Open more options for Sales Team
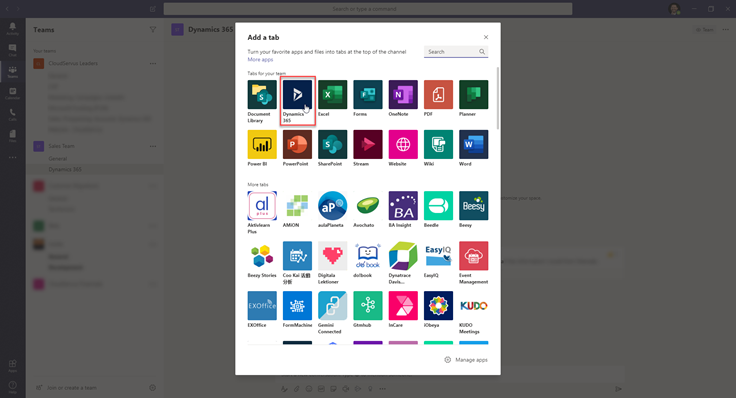Image resolution: width=736 pixels, height=398 pixels. 153,146
